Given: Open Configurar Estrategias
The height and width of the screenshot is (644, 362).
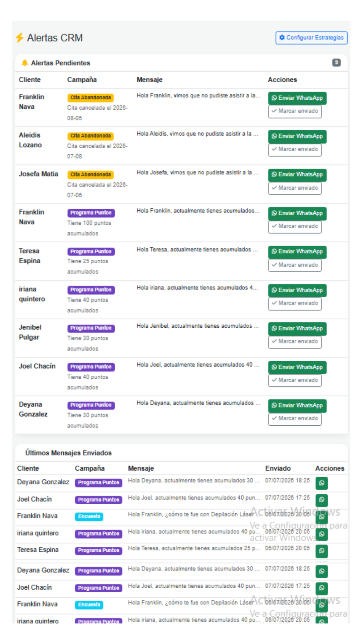Looking at the screenshot, I should click(x=311, y=38).
